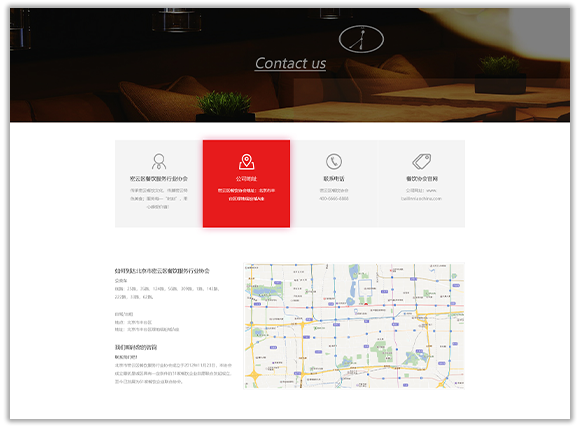The image size is (580, 427).
Task: Click the heading above bus route info
Action: pyautogui.click(x=162, y=271)
